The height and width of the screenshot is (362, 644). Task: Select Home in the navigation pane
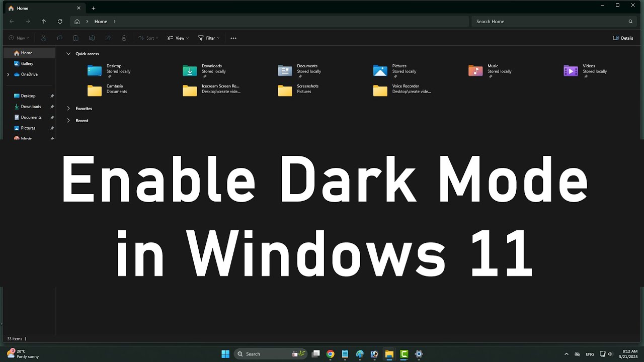tap(29, 53)
